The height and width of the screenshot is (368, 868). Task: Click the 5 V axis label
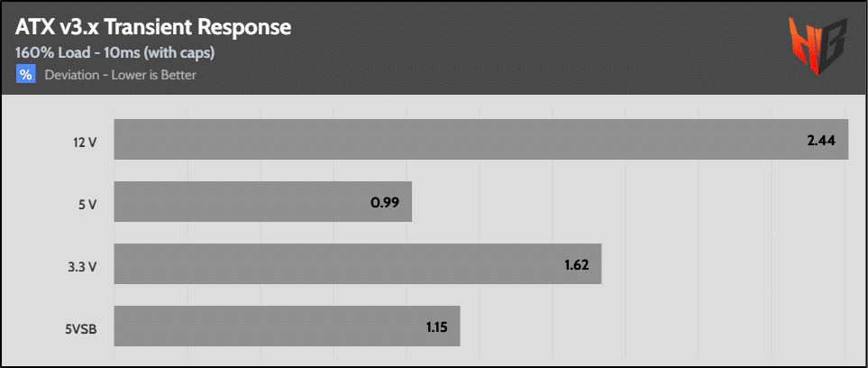[x=87, y=205]
